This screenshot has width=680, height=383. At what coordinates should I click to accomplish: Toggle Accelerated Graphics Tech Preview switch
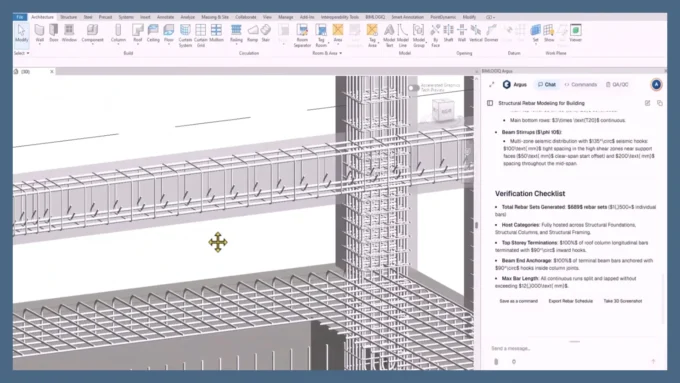click(x=413, y=88)
